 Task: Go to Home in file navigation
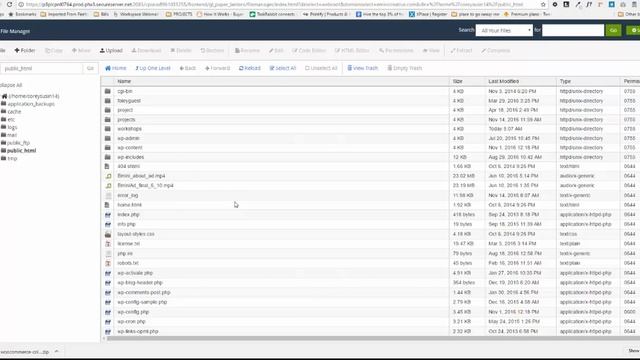pos(116,68)
